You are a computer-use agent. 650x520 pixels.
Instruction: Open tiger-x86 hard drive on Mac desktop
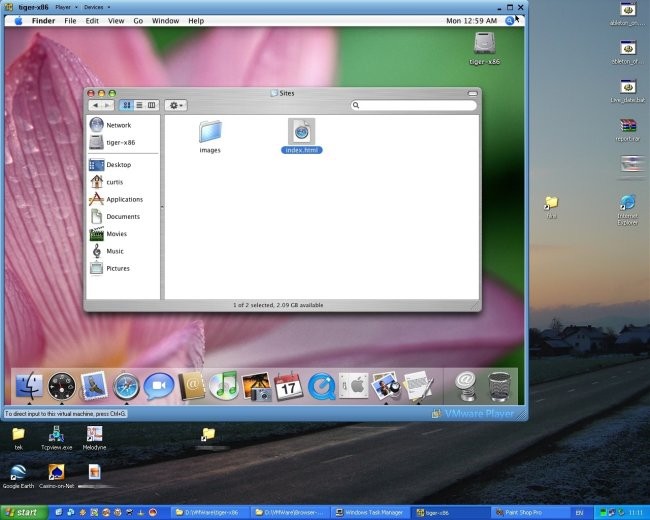tap(485, 49)
